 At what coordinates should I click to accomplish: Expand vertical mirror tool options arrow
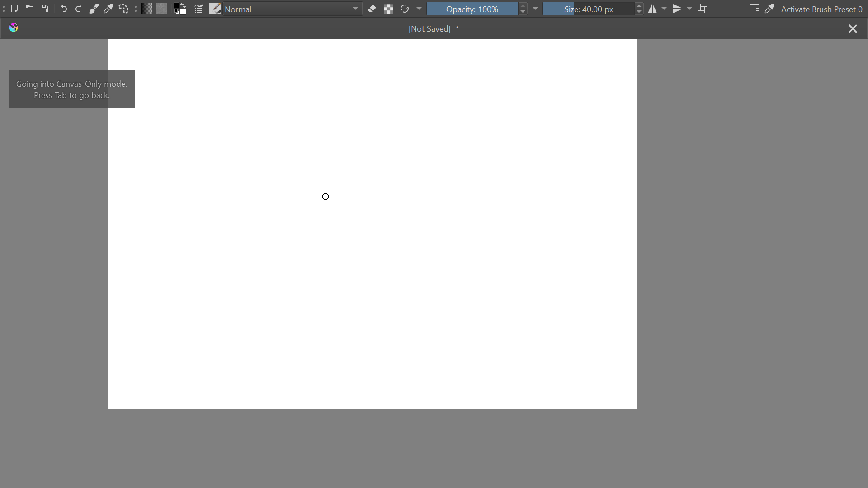(x=689, y=9)
